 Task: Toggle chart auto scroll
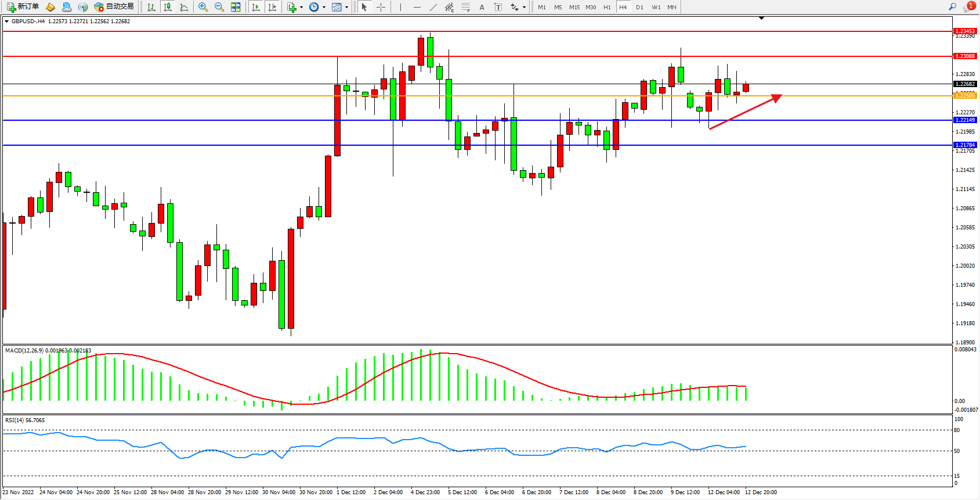(x=256, y=7)
